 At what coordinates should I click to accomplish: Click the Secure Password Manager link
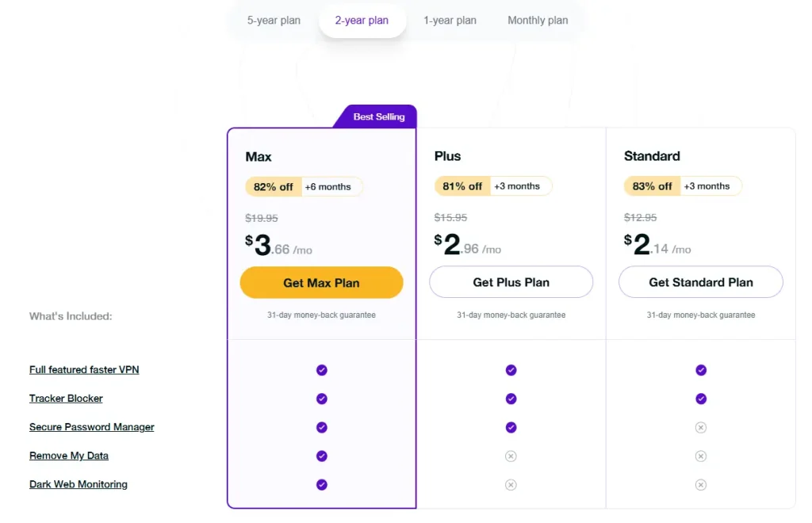coord(92,427)
